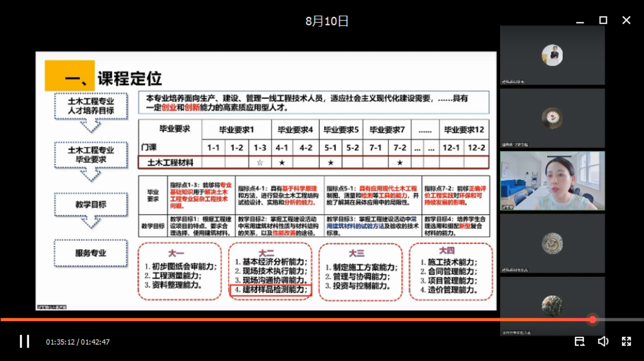This screenshot has height=361, width=644.
Task: Select the fourth participant tile below the webcam
Action: coord(552,243)
